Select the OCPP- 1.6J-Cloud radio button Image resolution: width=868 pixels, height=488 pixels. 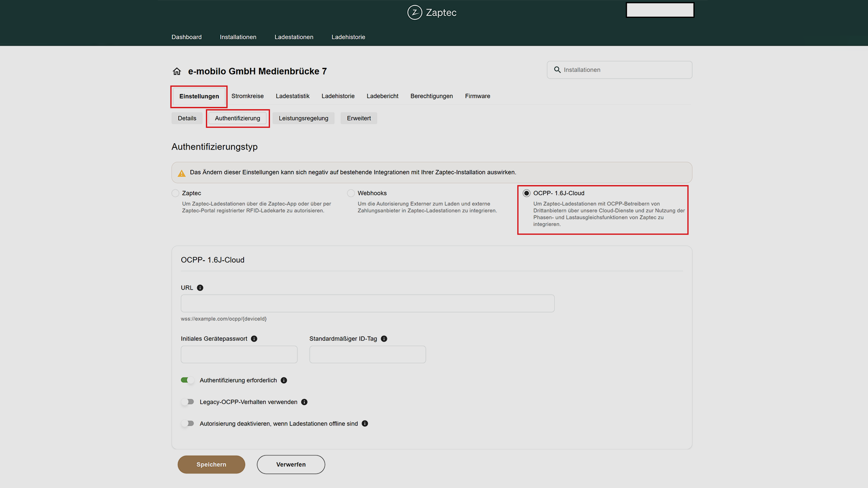click(527, 193)
